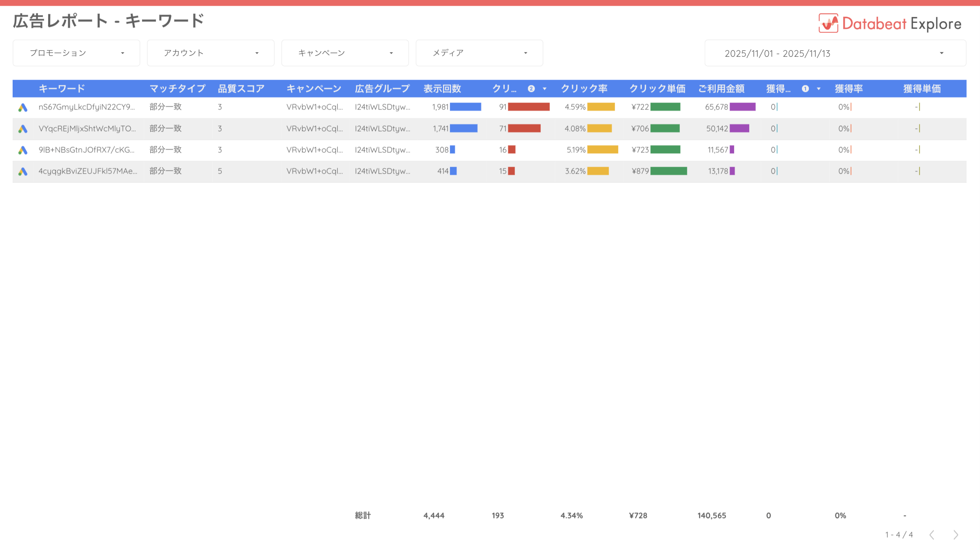Image resolution: width=980 pixels, height=550 pixels.
Task: Go to next table page arrow
Action: [955, 535]
